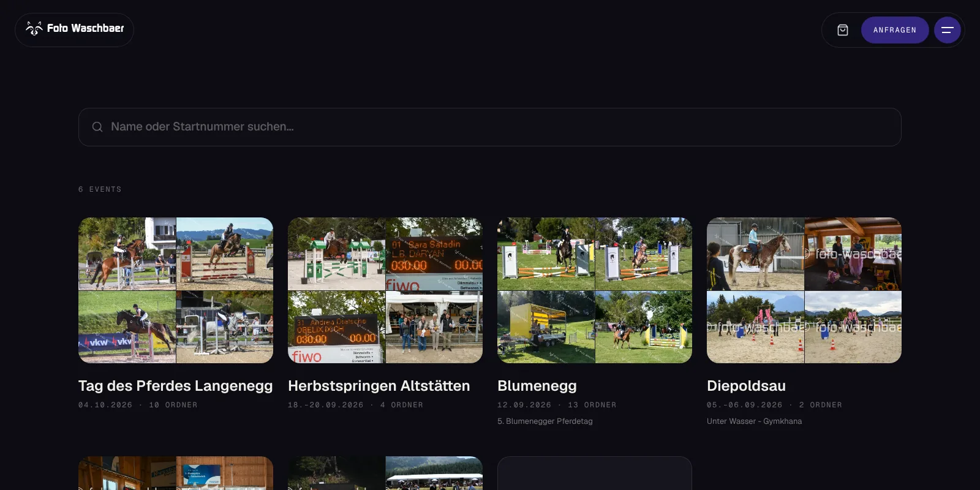Image resolution: width=980 pixels, height=490 pixels.
Task: Open the Diepoldsau photo collage
Action: tap(804, 290)
